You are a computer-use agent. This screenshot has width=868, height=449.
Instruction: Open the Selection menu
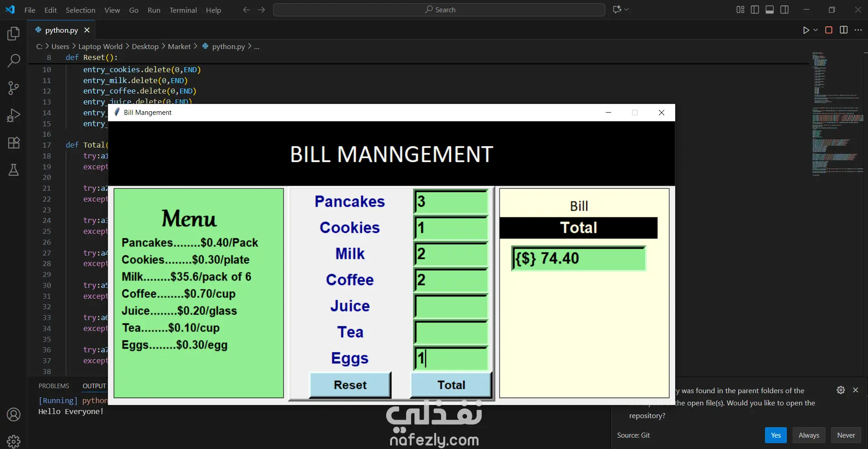tap(80, 10)
